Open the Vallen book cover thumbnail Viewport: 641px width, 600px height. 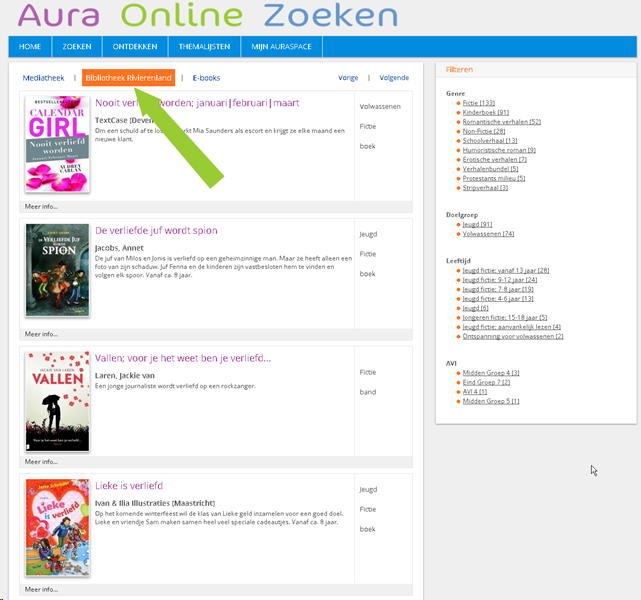57,400
